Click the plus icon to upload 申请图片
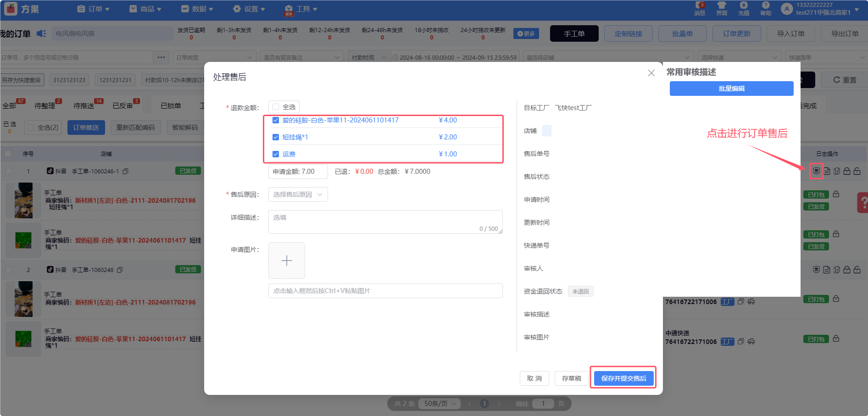This screenshot has height=416, width=868. pos(287,261)
